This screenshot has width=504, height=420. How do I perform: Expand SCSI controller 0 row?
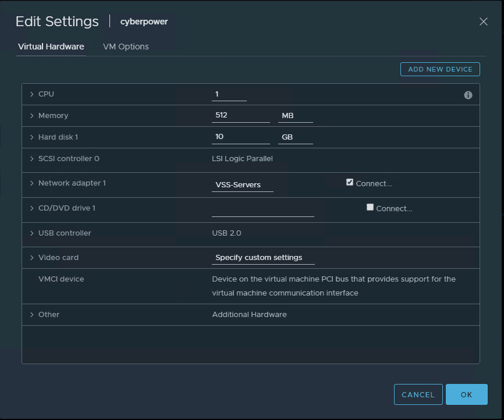click(32, 159)
